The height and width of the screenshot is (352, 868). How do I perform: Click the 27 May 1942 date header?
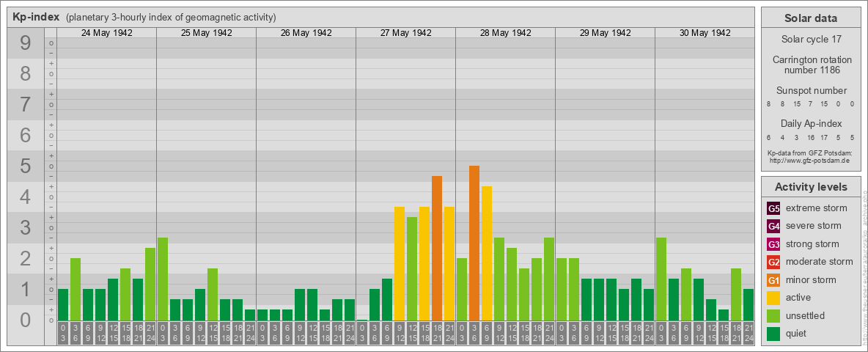coord(405,33)
